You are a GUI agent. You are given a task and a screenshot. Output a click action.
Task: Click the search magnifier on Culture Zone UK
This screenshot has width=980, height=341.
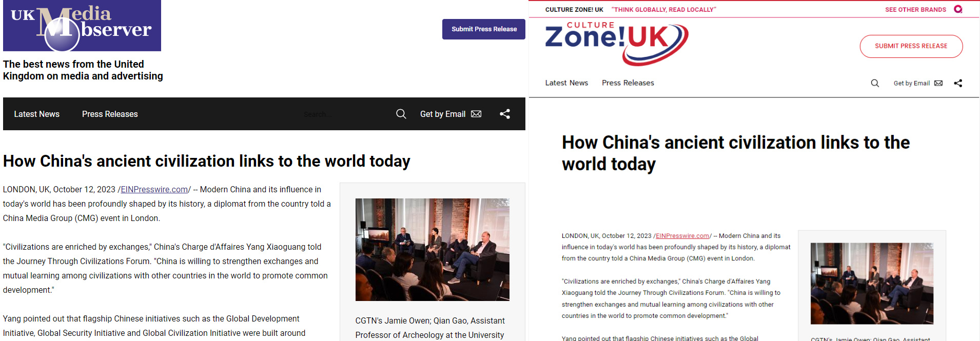click(875, 83)
